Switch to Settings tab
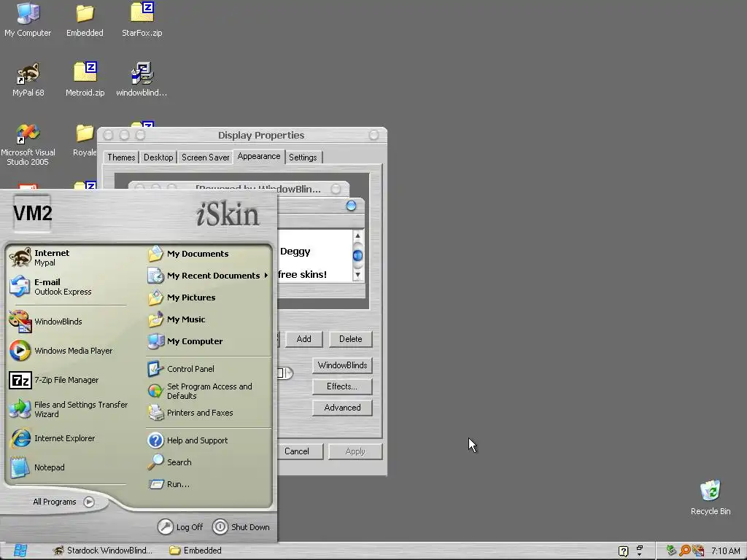747x560 pixels. (x=303, y=157)
